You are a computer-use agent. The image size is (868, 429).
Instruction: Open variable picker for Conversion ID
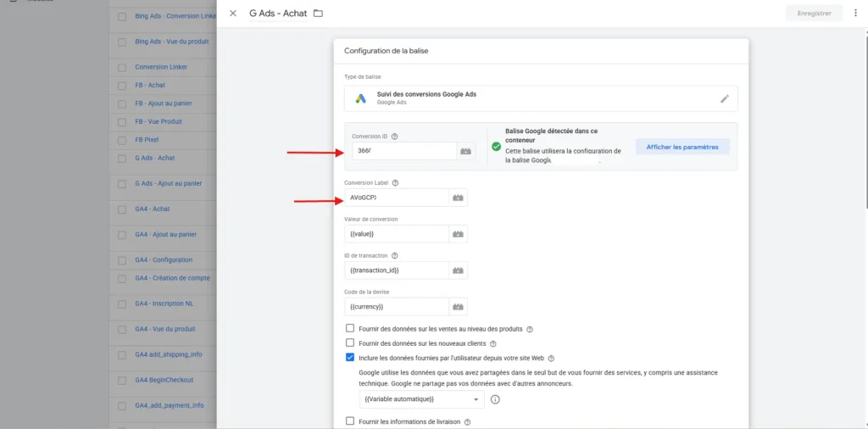click(x=465, y=151)
